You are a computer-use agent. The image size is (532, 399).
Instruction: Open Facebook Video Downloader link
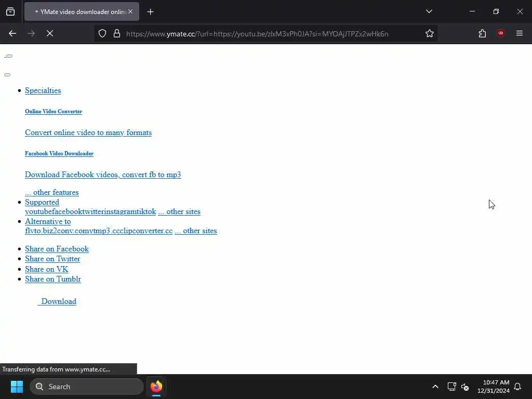pos(59,153)
